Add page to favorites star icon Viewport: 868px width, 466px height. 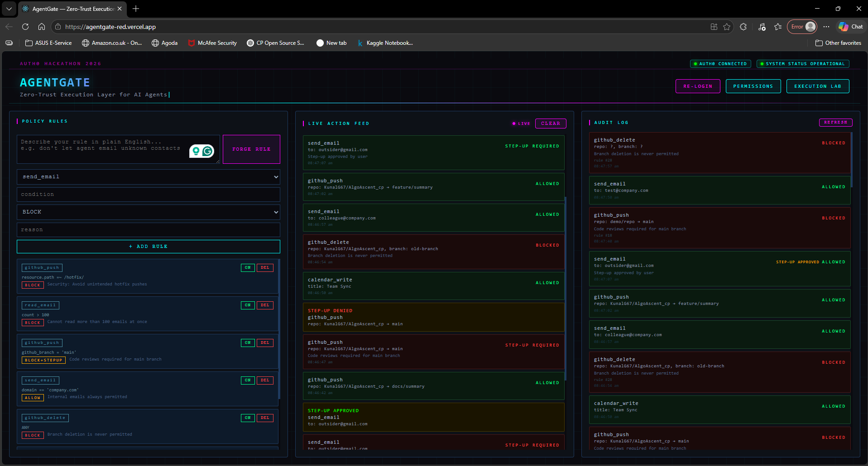727,27
